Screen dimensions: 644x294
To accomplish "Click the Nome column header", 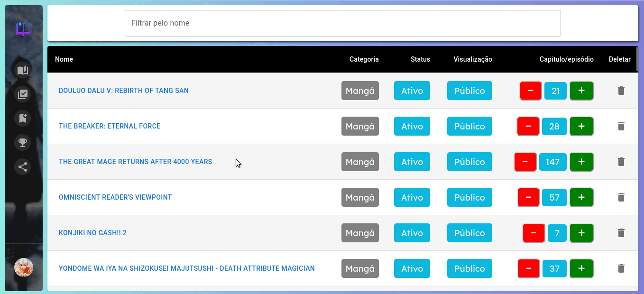I will pyautogui.click(x=64, y=59).
